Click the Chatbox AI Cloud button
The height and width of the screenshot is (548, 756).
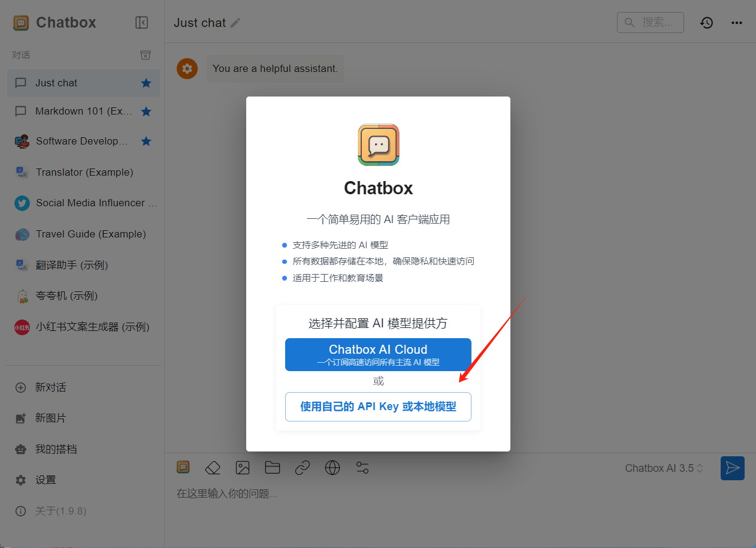[x=378, y=354]
